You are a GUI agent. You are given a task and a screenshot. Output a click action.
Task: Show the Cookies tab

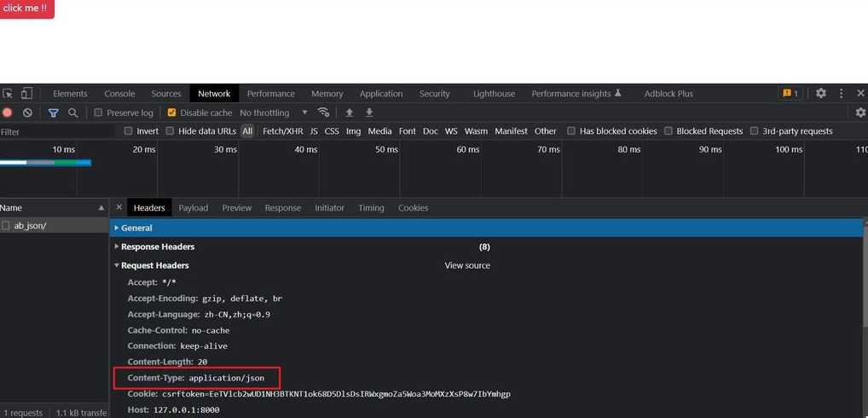tap(413, 207)
